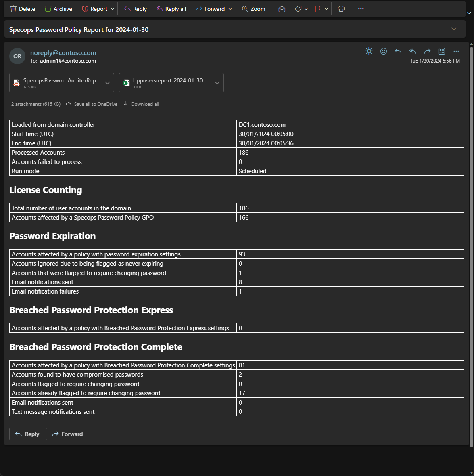Click the DC1.contoso.com table cell
The height and width of the screenshot is (476, 474).
tap(350, 124)
